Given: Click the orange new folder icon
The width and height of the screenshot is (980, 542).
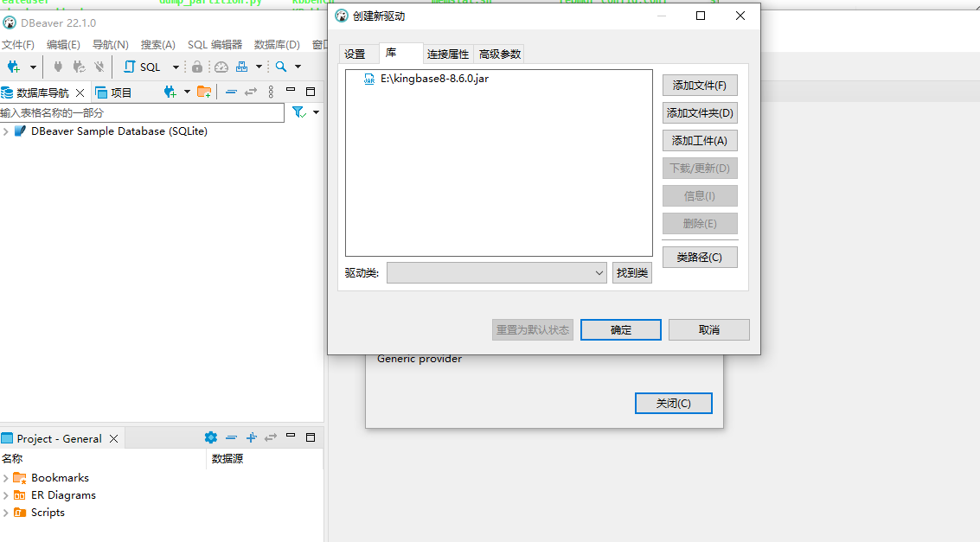Looking at the screenshot, I should [x=204, y=92].
